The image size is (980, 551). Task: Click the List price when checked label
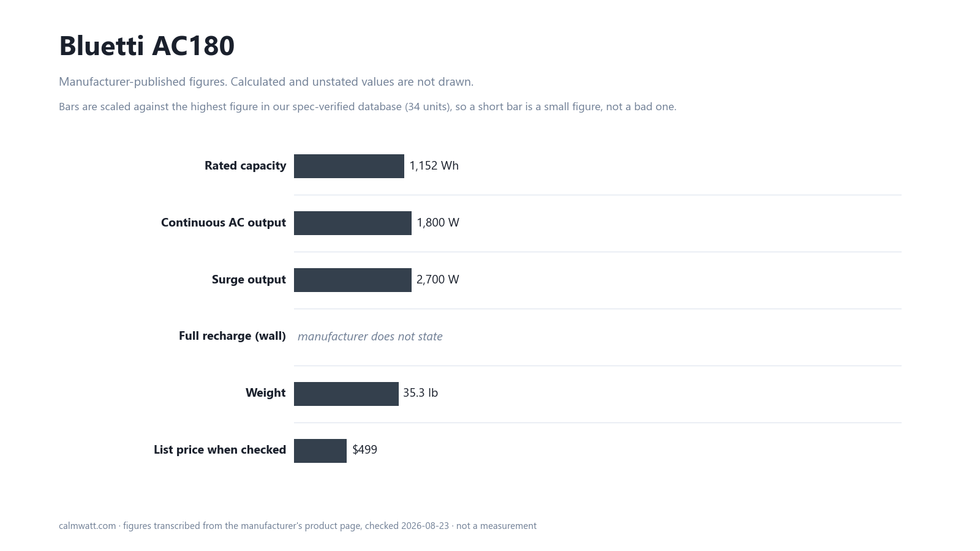click(x=220, y=450)
